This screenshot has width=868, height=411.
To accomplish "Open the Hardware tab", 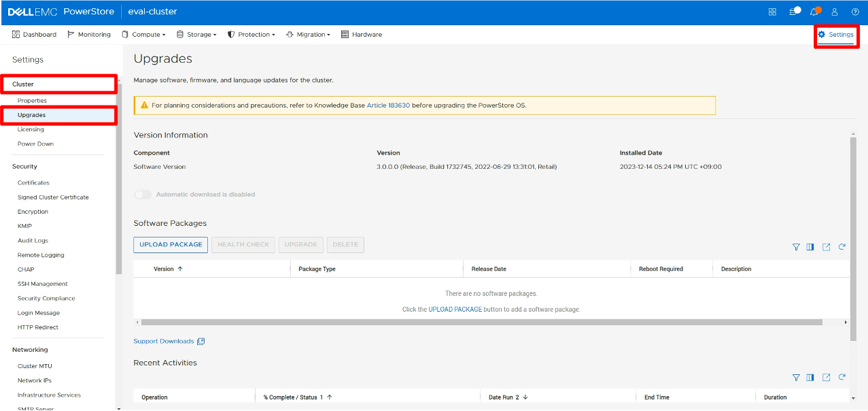I will (x=362, y=34).
